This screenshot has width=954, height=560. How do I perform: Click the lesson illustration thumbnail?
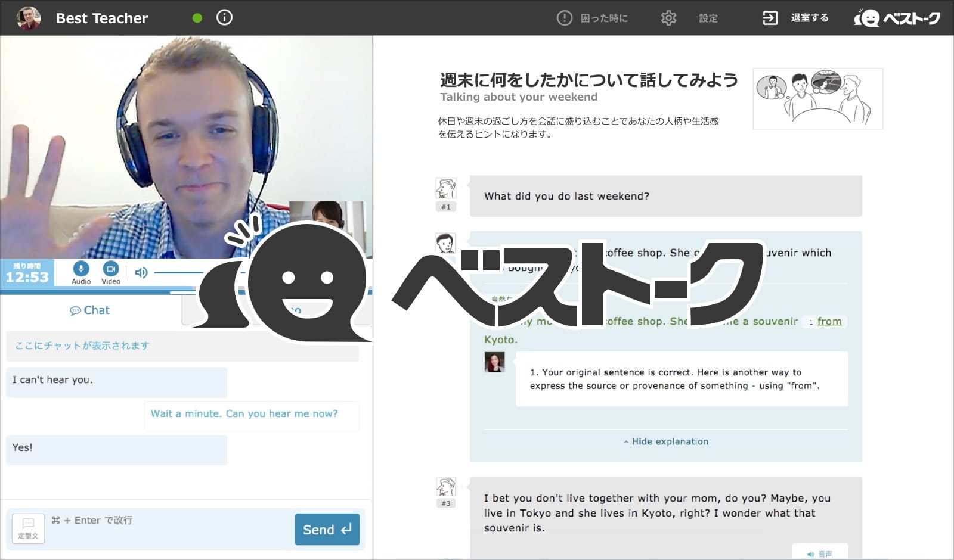(817, 98)
